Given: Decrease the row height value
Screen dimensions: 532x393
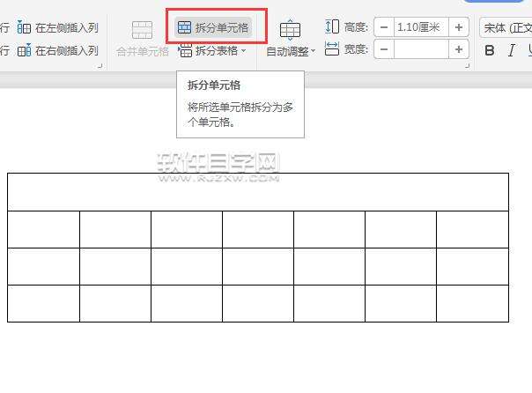Looking at the screenshot, I should point(384,27).
